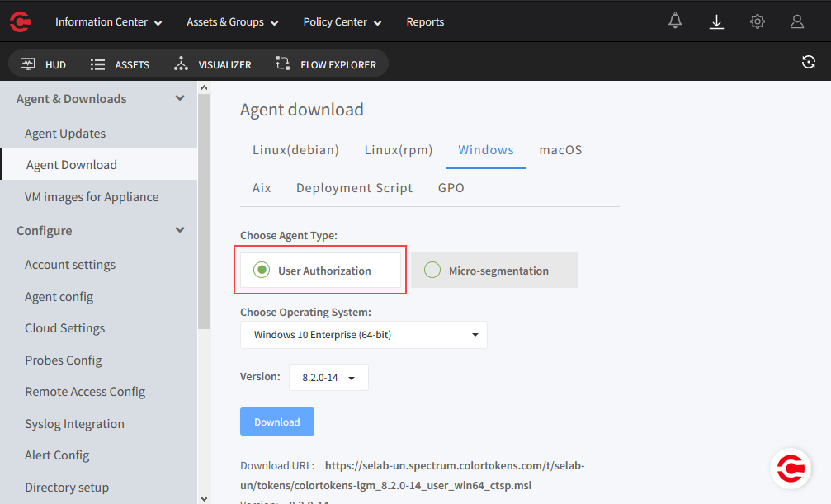831x504 pixels.
Task: Click the refresh sync icon
Action: coord(808,62)
